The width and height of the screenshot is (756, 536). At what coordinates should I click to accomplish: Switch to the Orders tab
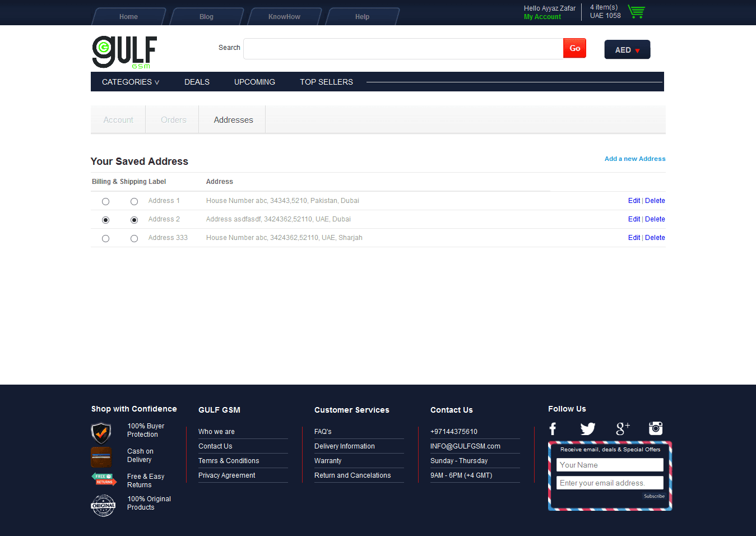tap(173, 119)
